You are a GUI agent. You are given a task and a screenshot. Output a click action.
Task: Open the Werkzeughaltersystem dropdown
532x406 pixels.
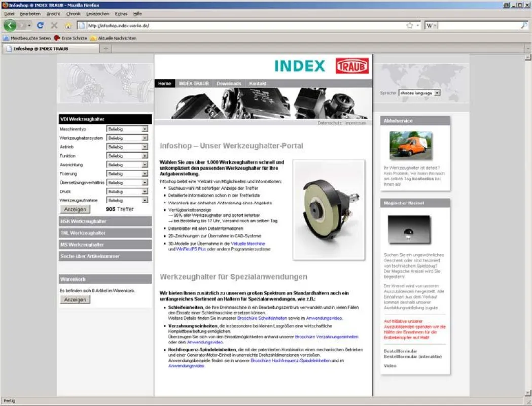[x=127, y=138]
